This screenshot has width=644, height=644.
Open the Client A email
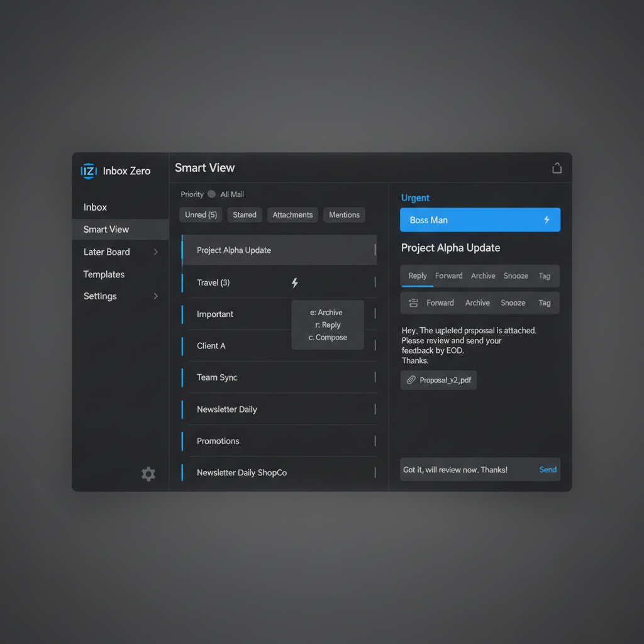click(211, 346)
